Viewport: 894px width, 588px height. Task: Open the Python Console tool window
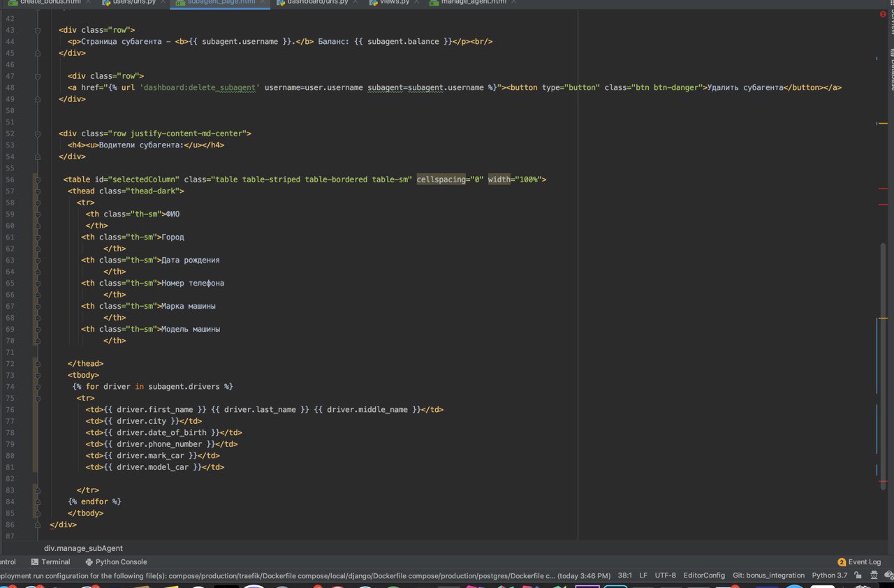coord(116,561)
